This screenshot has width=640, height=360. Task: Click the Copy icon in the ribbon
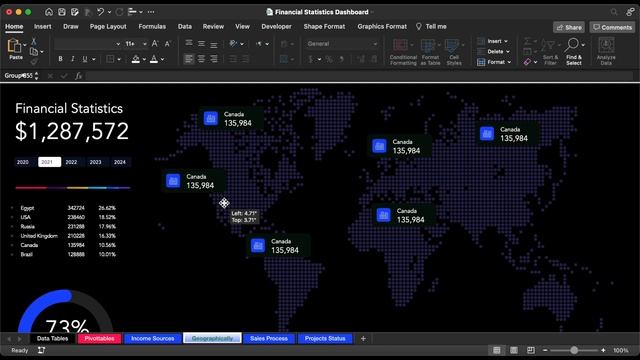34,51
